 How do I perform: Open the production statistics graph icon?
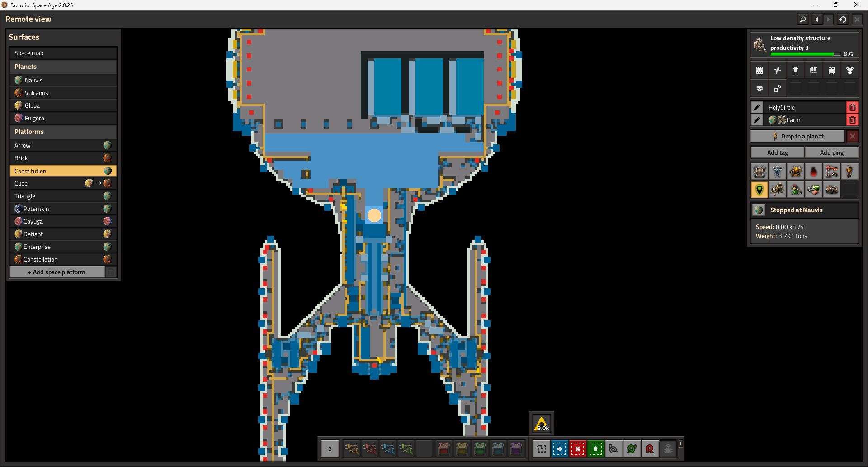(777, 70)
